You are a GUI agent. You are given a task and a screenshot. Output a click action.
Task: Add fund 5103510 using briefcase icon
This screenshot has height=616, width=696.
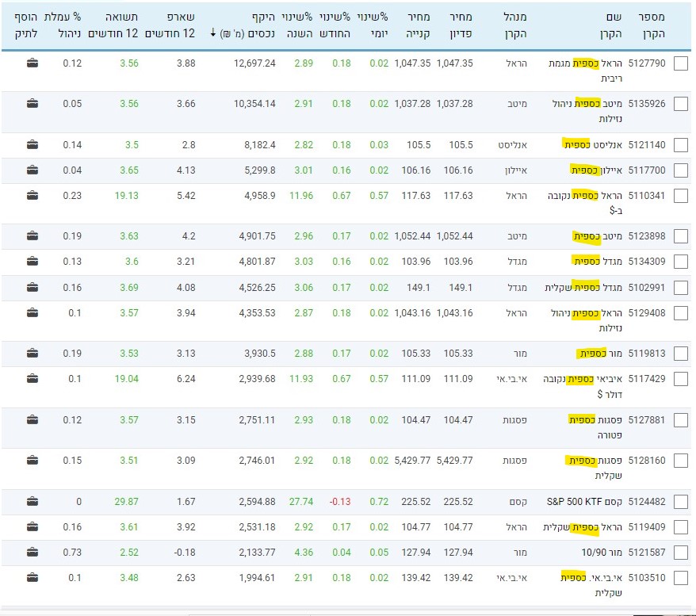pyautogui.click(x=33, y=577)
